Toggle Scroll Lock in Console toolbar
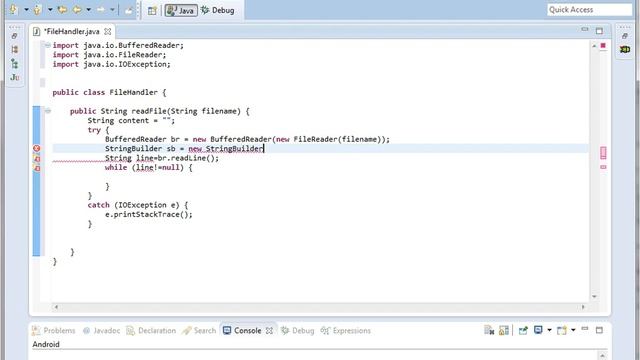The image size is (640, 360). (504, 330)
